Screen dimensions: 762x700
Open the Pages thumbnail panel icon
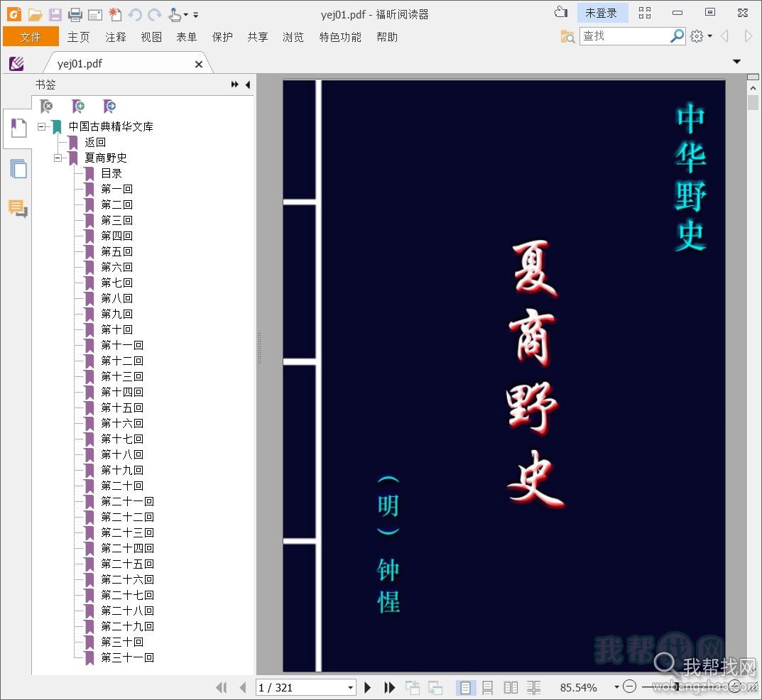click(x=18, y=169)
